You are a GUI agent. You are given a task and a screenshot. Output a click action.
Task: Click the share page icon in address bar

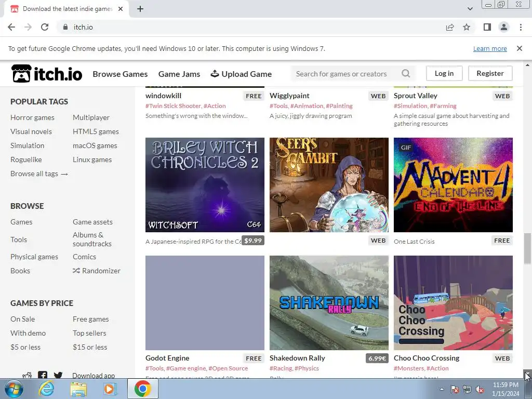[x=450, y=27]
